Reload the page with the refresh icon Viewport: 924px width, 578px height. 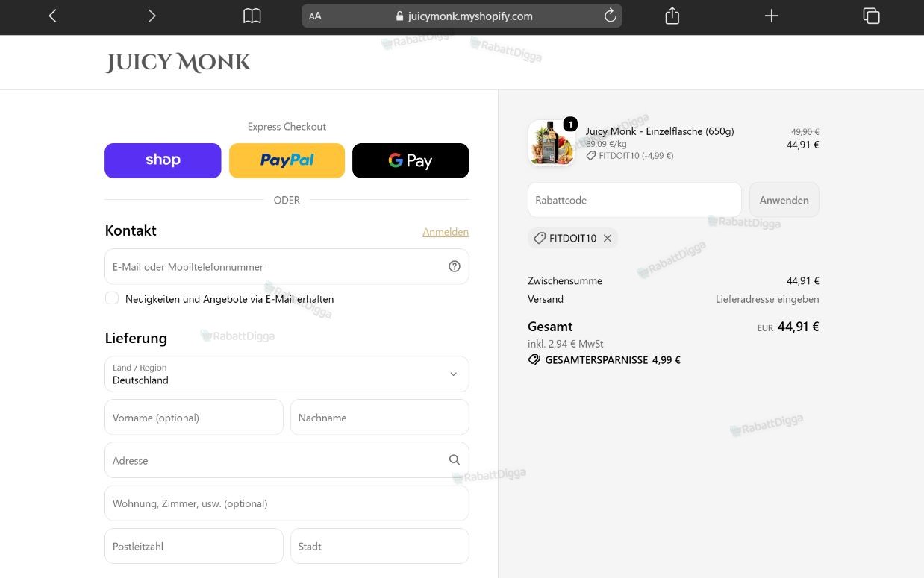(610, 16)
